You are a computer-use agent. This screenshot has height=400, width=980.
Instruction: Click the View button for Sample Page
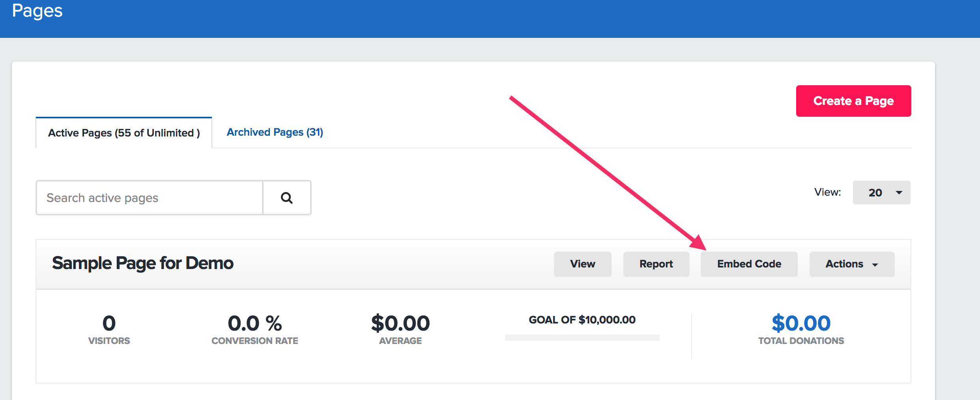click(x=582, y=264)
